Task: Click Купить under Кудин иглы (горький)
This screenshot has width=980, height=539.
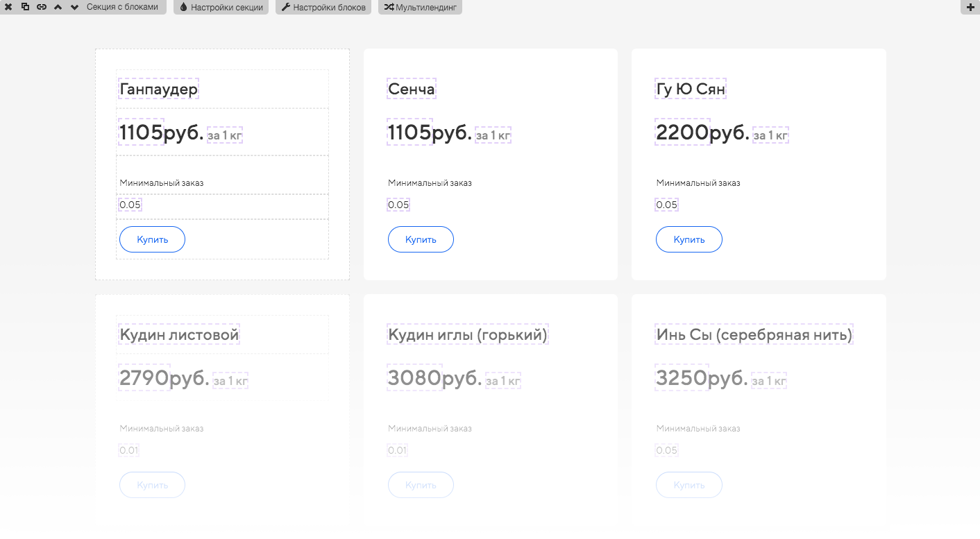Action: [x=421, y=485]
